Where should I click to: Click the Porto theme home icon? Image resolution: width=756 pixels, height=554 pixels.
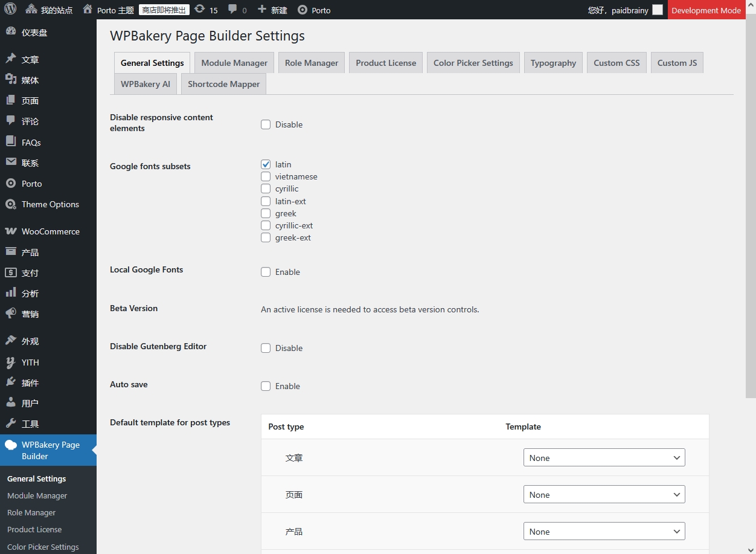(88, 10)
